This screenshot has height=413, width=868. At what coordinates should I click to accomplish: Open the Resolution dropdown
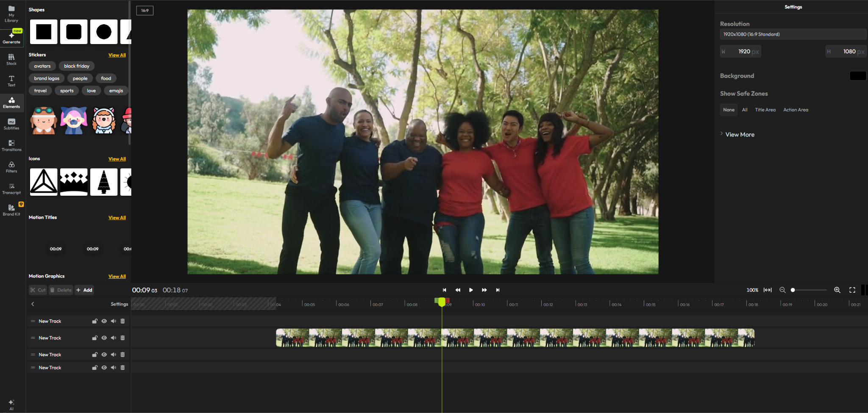click(793, 34)
